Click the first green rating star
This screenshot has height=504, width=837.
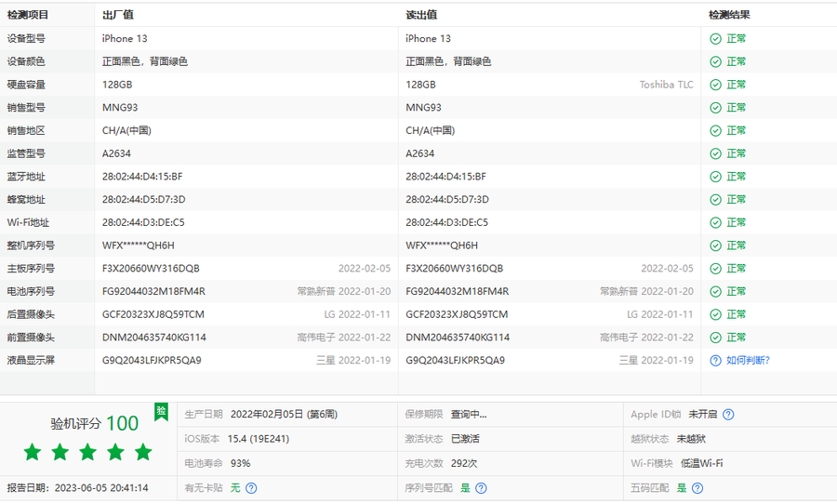(33, 452)
